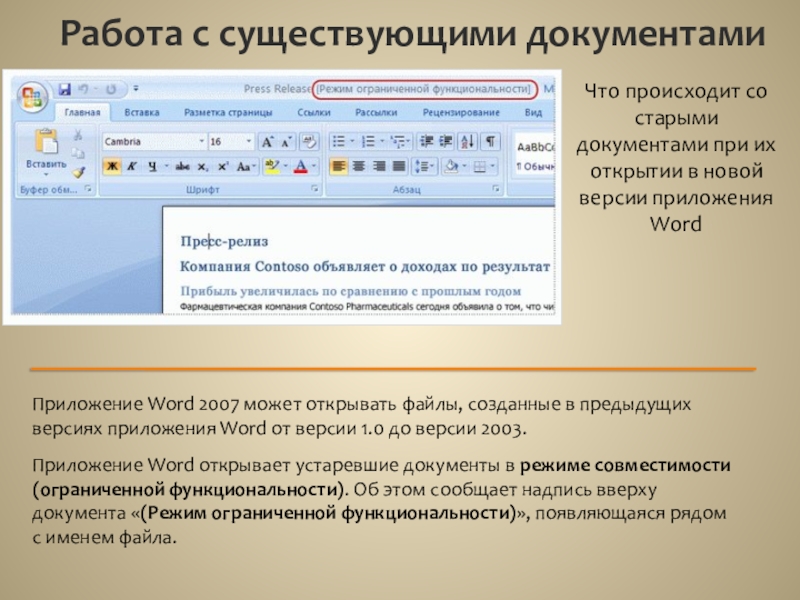The height and width of the screenshot is (600, 800).
Task: Click the Sort (A-Z) icon
Action: [468, 142]
